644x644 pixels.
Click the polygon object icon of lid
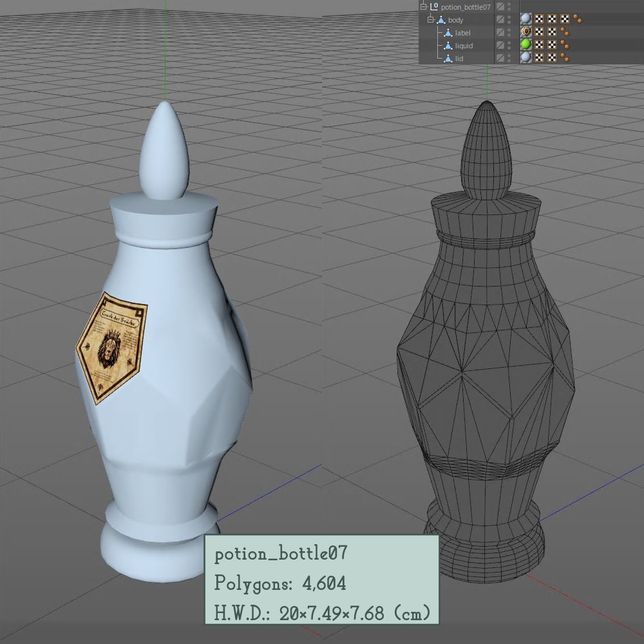tap(448, 59)
